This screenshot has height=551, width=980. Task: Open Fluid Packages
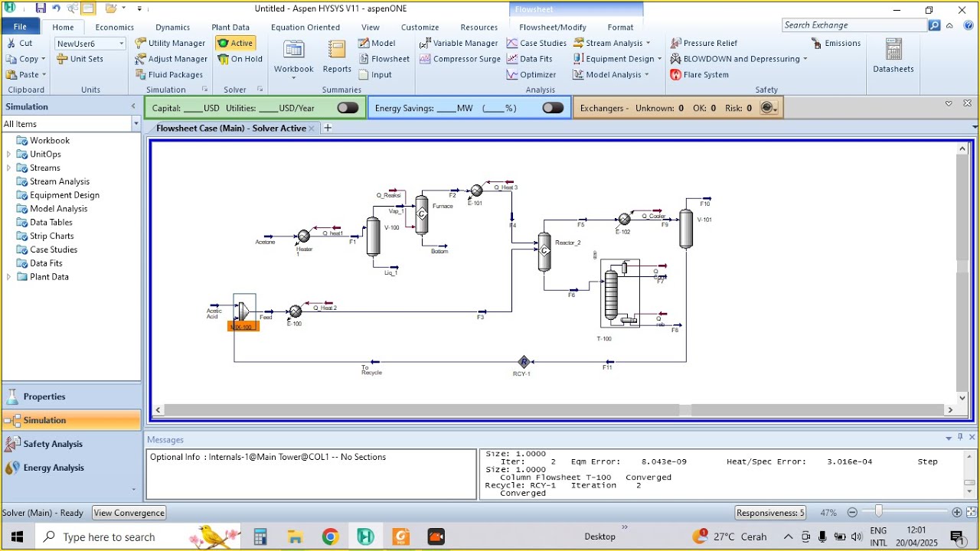(x=169, y=75)
